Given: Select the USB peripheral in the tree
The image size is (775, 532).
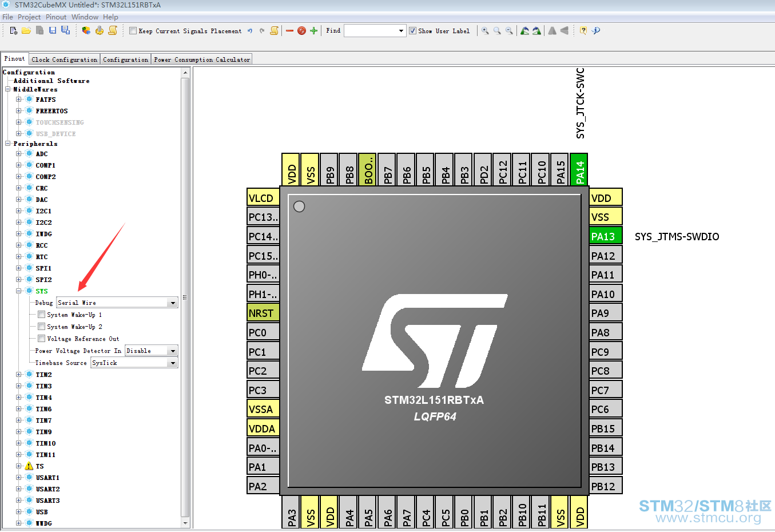Looking at the screenshot, I should tap(42, 512).
